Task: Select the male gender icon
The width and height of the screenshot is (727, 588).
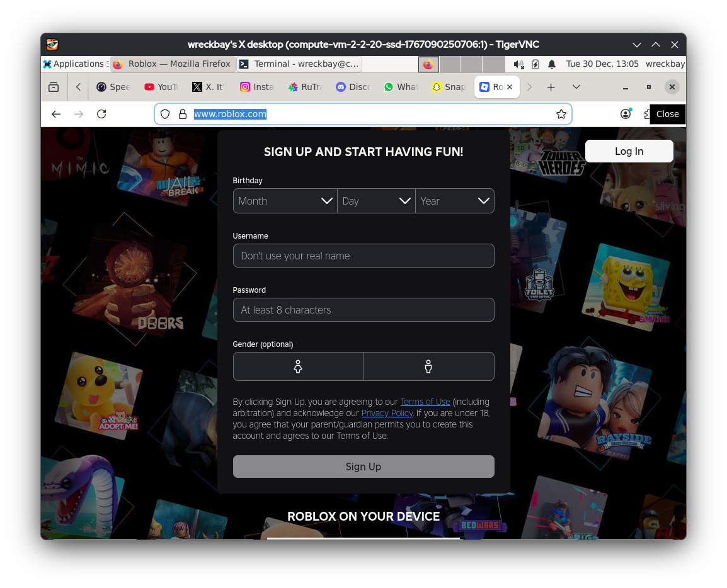Action: click(428, 366)
